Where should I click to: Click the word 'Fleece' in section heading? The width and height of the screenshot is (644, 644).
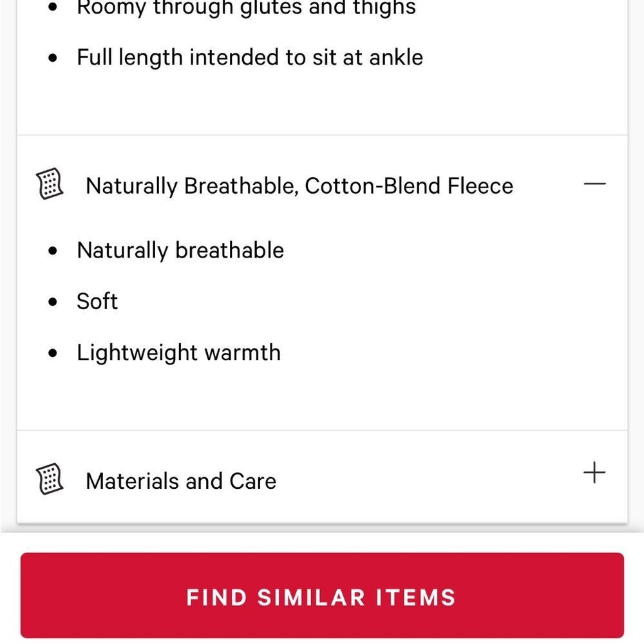[480, 185]
